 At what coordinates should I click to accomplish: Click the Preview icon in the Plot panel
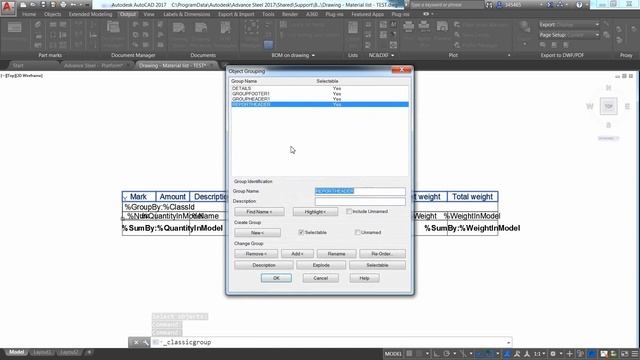[x=442, y=27]
